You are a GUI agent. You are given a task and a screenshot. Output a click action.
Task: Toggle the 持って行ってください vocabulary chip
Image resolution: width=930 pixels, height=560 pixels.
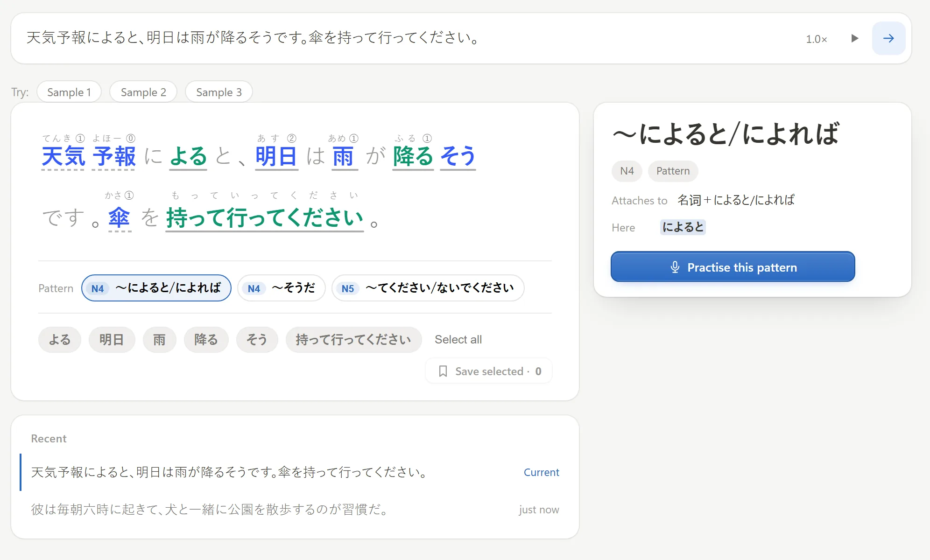[x=353, y=339]
